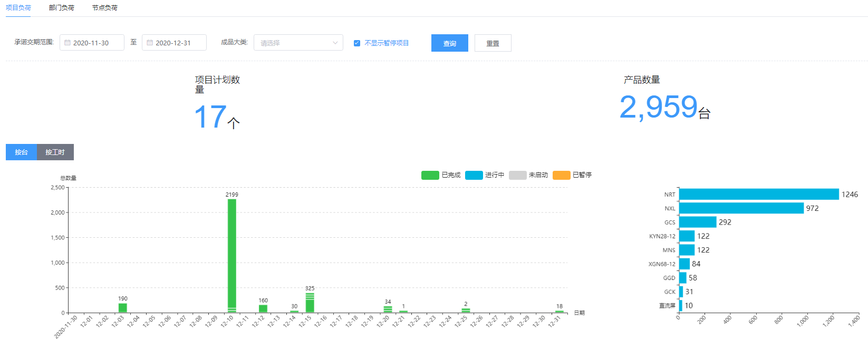The image size is (868, 339).
Task: Expand the 请选择 dropdown arrow
Action: 335,43
